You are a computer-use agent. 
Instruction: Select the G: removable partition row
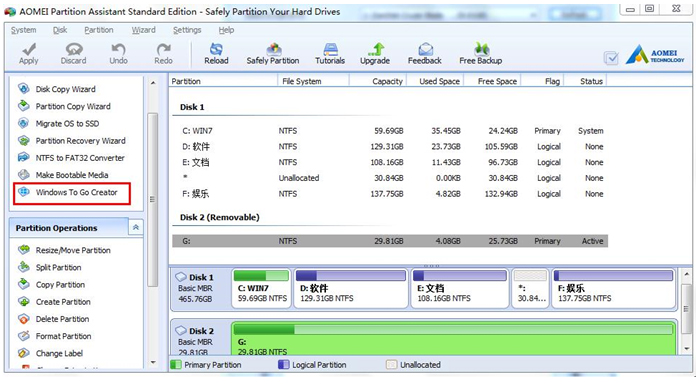(x=390, y=241)
